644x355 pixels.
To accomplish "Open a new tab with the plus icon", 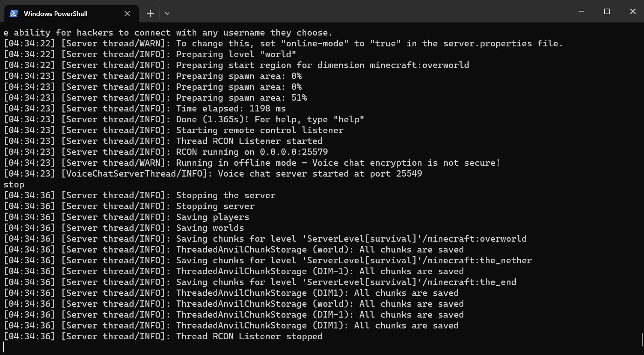I will pyautogui.click(x=150, y=13).
